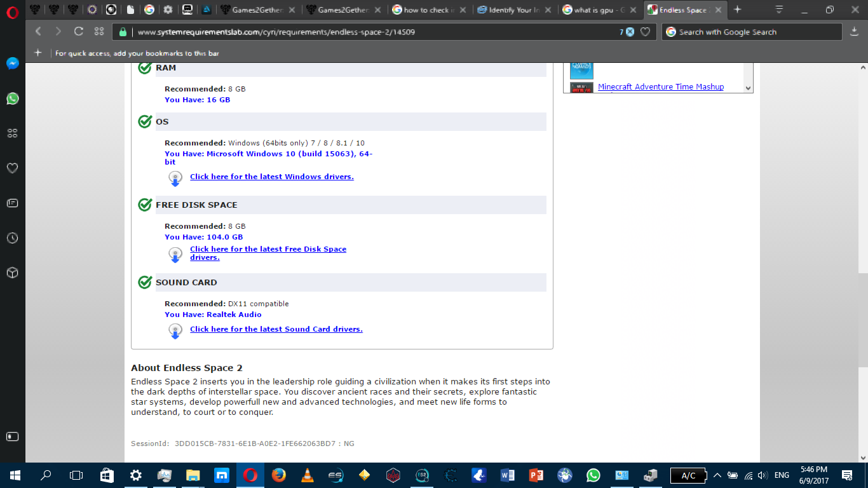Screen dimensions: 868x488
Task: Open Messenger in Opera sidebar
Action: click(13, 64)
